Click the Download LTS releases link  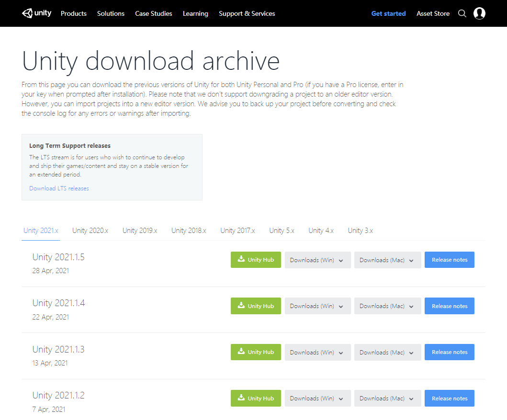58,188
